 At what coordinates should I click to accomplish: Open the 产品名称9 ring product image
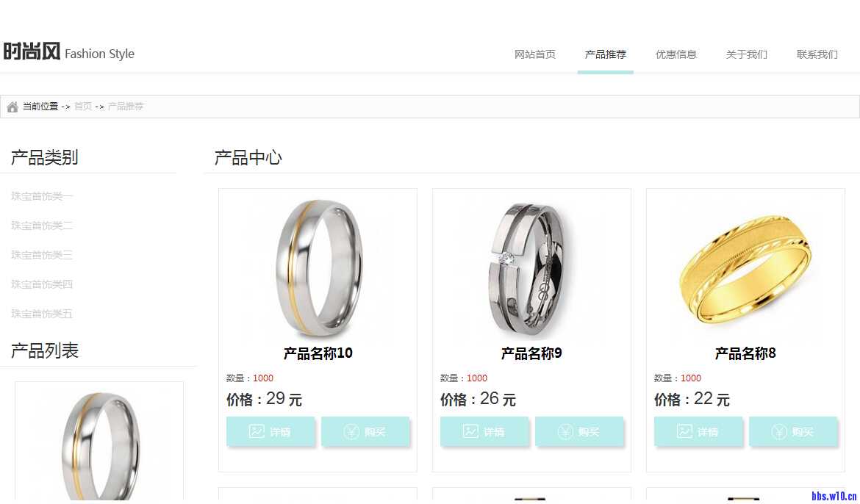[531, 269]
